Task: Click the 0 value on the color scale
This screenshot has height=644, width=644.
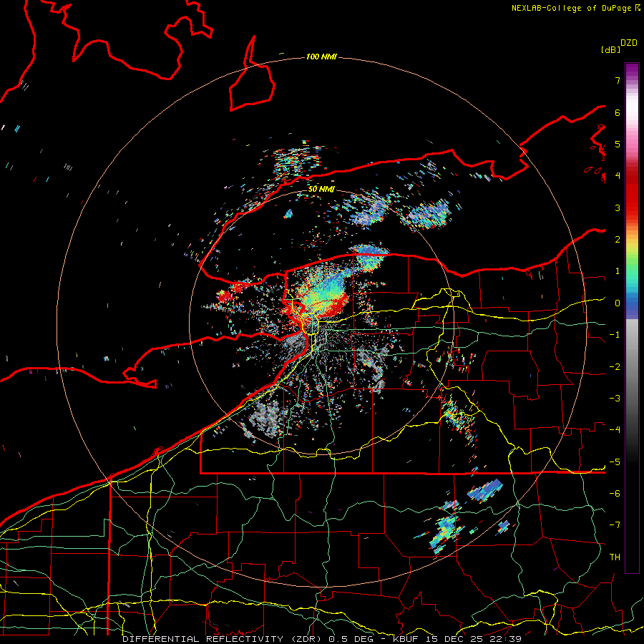Action: coord(618,303)
